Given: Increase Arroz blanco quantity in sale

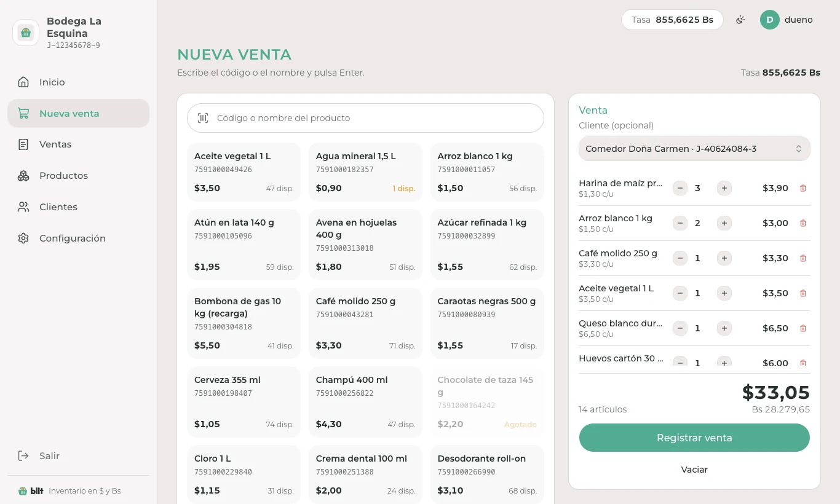Looking at the screenshot, I should 724,223.
